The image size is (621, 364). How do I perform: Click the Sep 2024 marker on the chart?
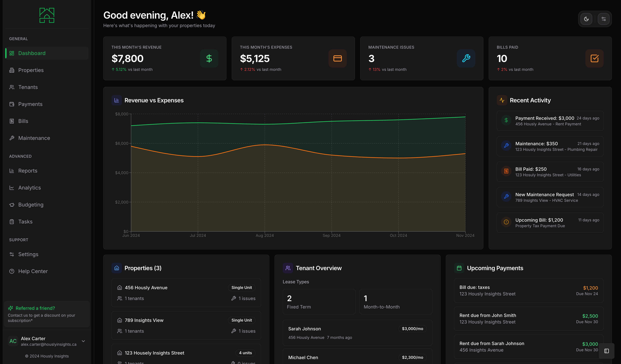click(x=331, y=236)
